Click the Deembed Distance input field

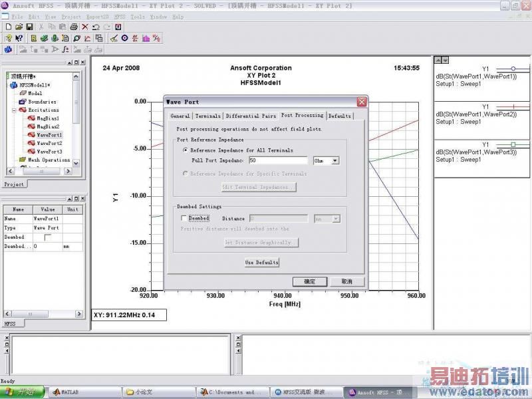[x=279, y=219]
